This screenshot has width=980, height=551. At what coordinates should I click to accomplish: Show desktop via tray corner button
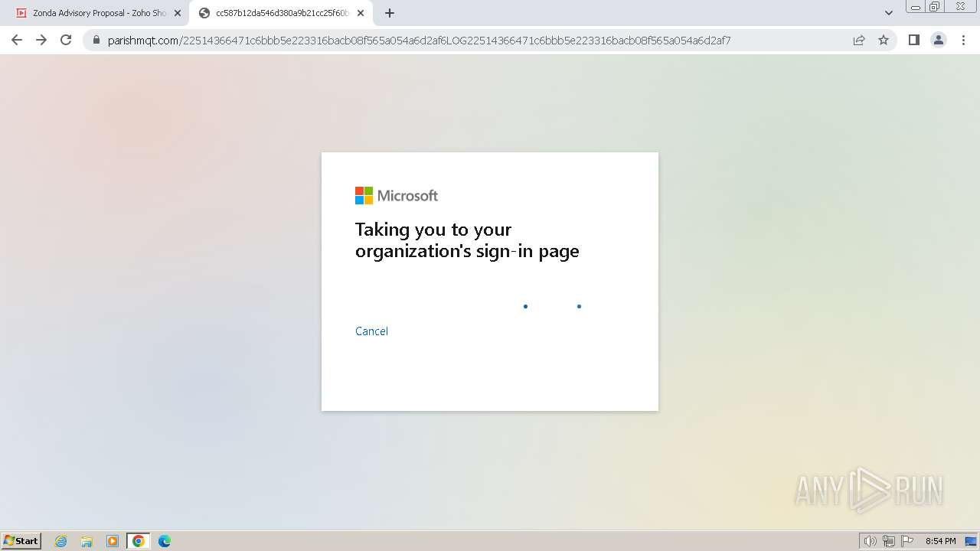[x=971, y=541]
